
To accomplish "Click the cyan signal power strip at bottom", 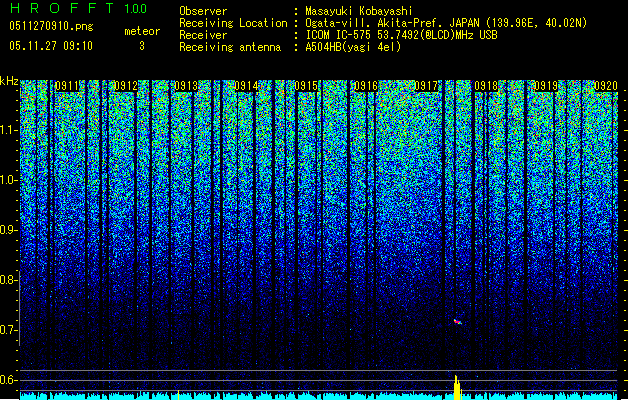I will [319, 397].
